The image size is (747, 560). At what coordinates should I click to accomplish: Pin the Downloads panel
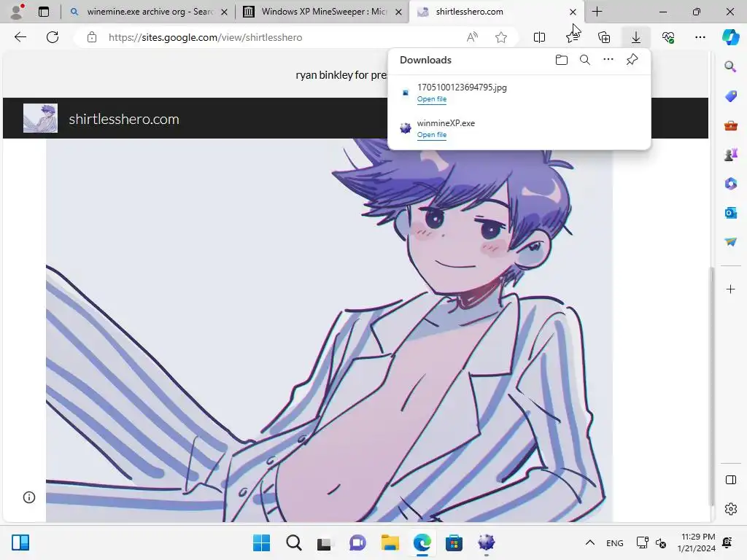632,60
